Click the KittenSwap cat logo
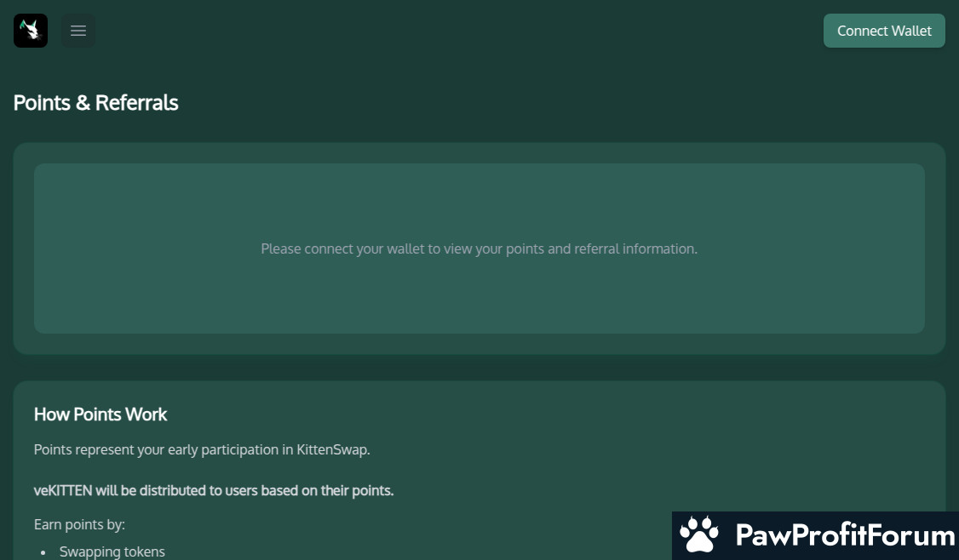The image size is (959, 560). [x=31, y=31]
